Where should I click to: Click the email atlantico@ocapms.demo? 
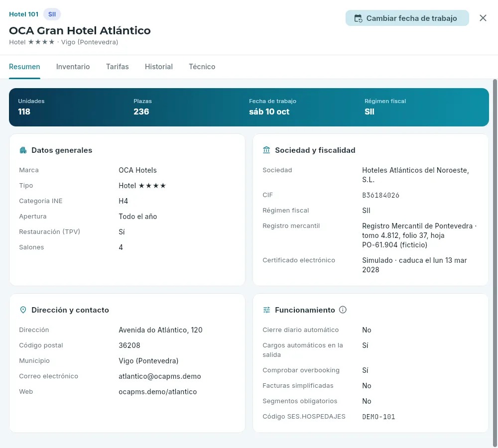160,376
